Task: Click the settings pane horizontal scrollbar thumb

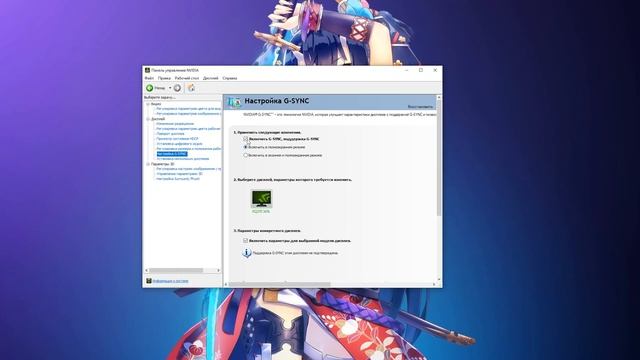Action: coord(280,284)
